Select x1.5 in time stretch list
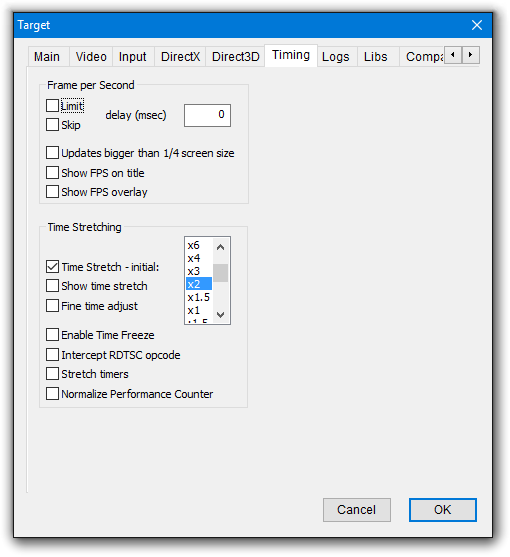Image resolution: width=510 pixels, height=557 pixels. [x=199, y=297]
